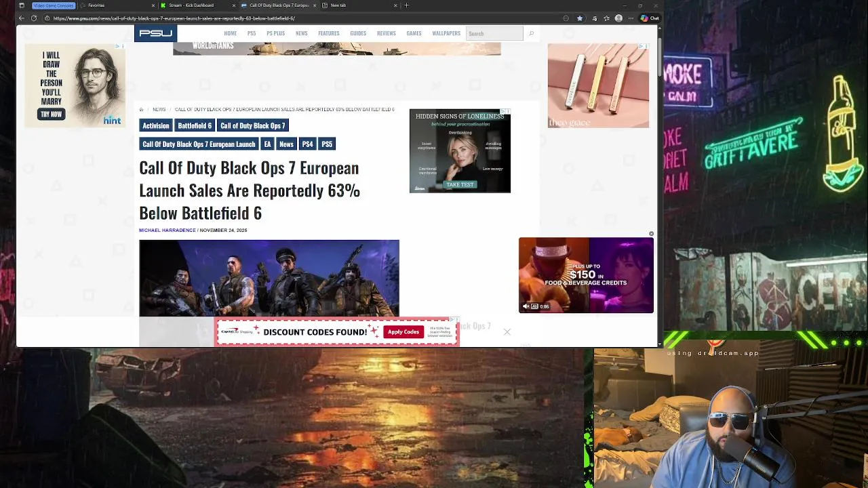Click the browser back arrow
868x488 pixels.
(21, 18)
